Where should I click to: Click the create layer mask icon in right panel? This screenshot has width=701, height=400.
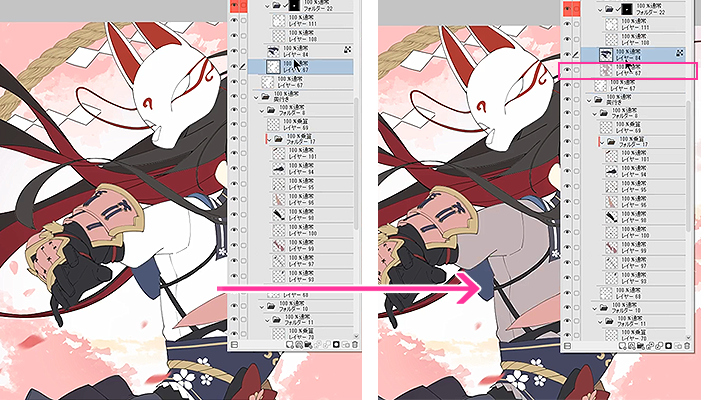(669, 346)
